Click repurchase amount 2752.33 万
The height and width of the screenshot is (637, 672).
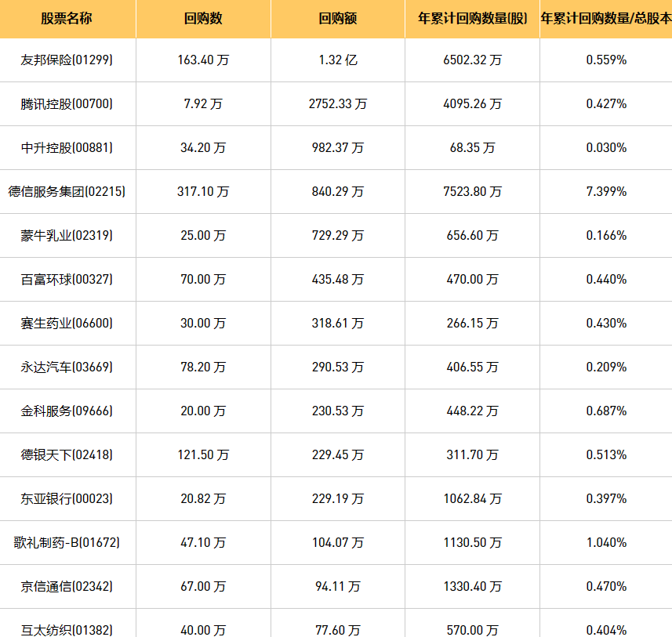[338, 103]
